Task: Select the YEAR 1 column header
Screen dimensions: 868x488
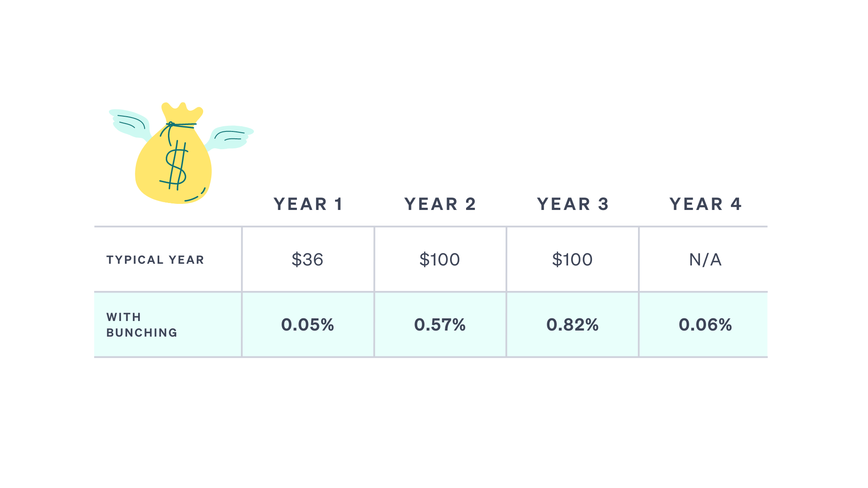Action: [309, 204]
